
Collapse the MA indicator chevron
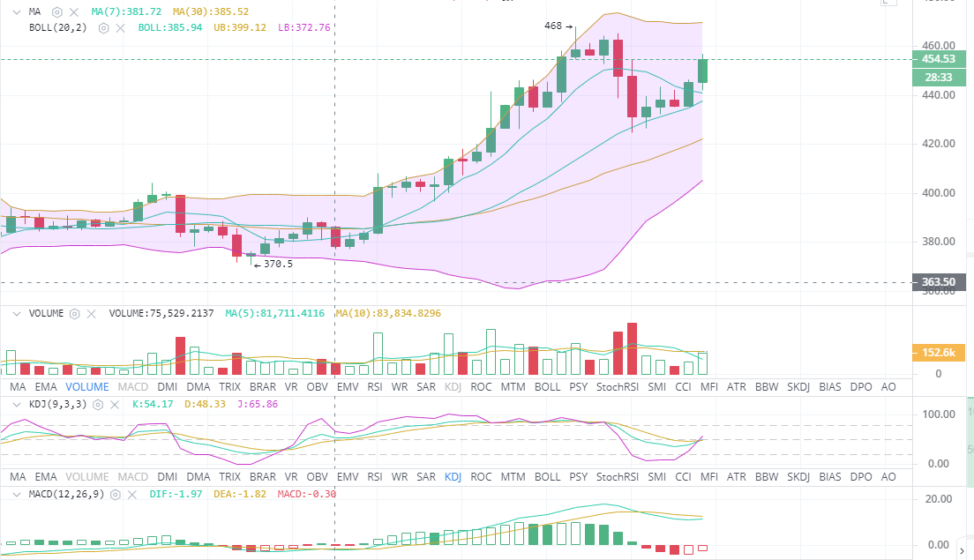point(17,11)
